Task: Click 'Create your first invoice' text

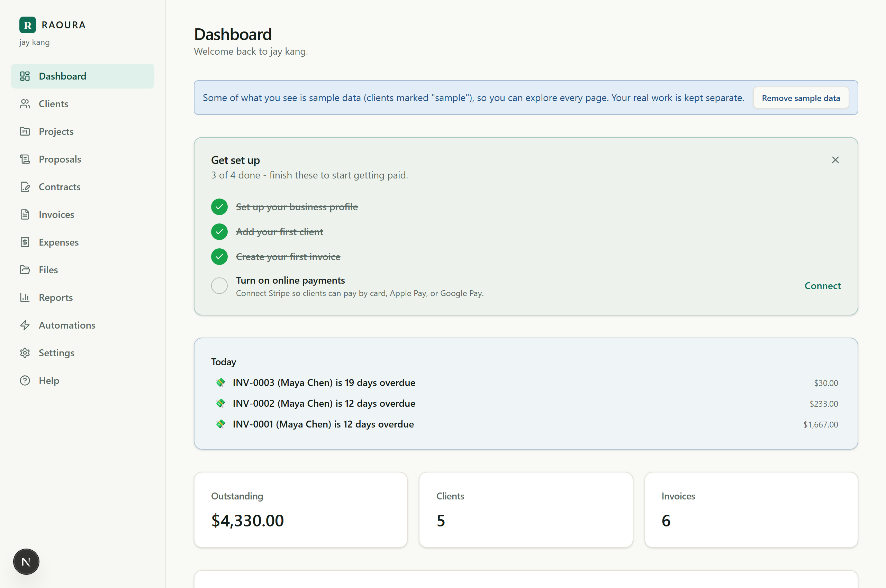Action: [288, 257]
